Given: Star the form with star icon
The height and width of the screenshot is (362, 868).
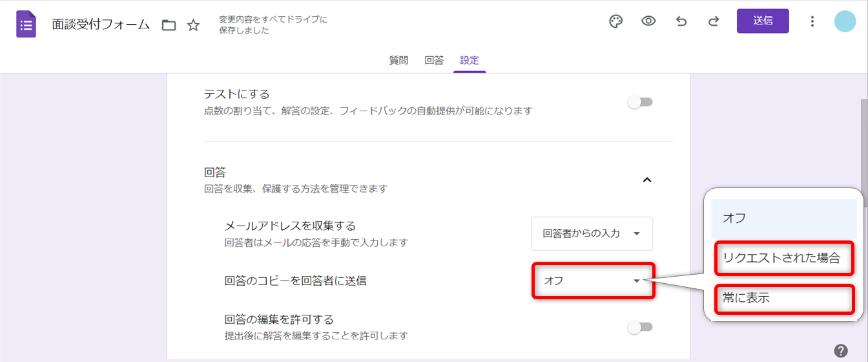Looking at the screenshot, I should pyautogui.click(x=193, y=25).
